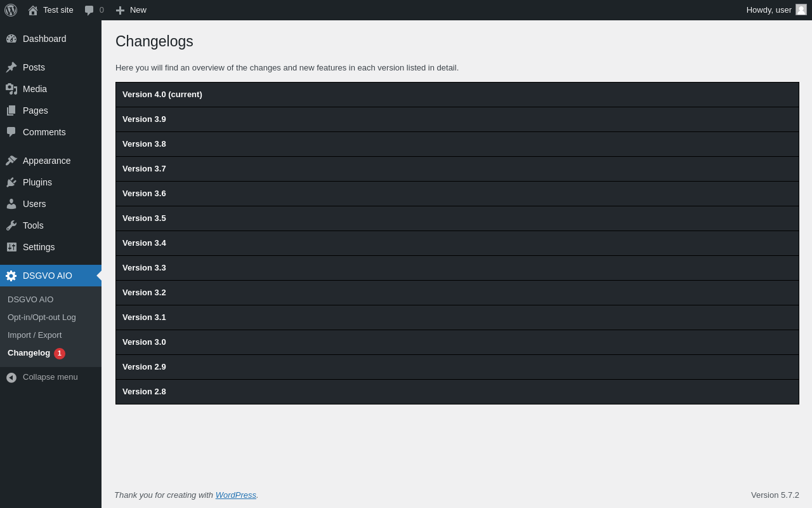Click the Changelog notification badge

click(x=60, y=354)
